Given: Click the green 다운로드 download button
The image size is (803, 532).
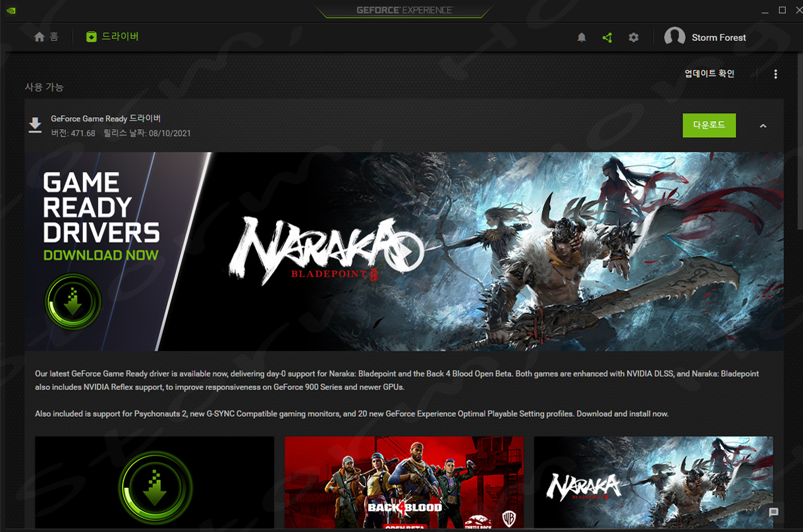Looking at the screenshot, I should click(709, 125).
